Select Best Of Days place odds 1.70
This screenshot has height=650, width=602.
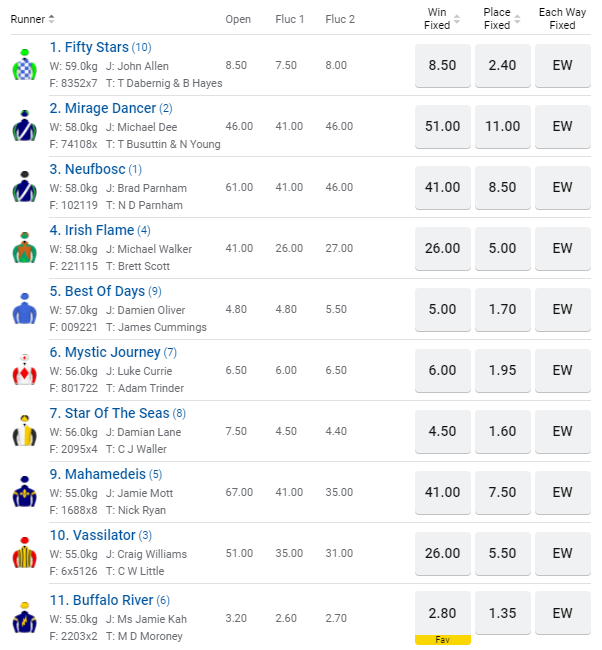click(503, 309)
